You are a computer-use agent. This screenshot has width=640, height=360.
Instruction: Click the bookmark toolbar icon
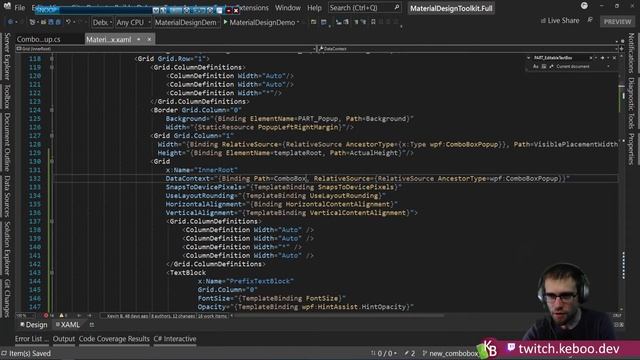click(373, 22)
